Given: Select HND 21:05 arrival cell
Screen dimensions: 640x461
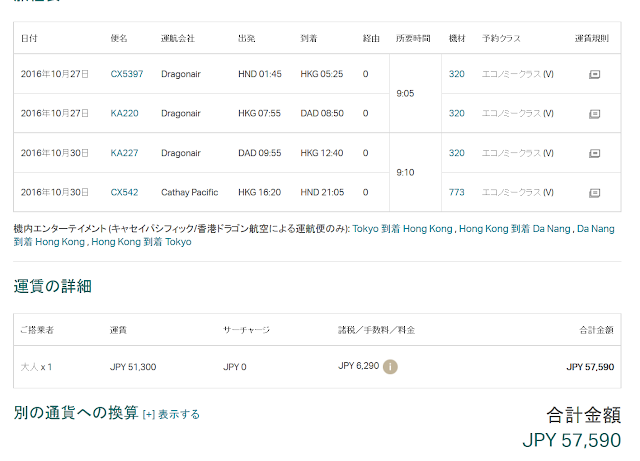Looking at the screenshot, I should click(x=322, y=192).
